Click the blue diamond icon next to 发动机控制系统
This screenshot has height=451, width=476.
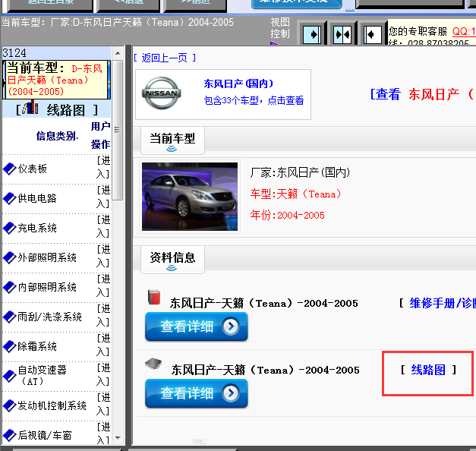[9, 405]
